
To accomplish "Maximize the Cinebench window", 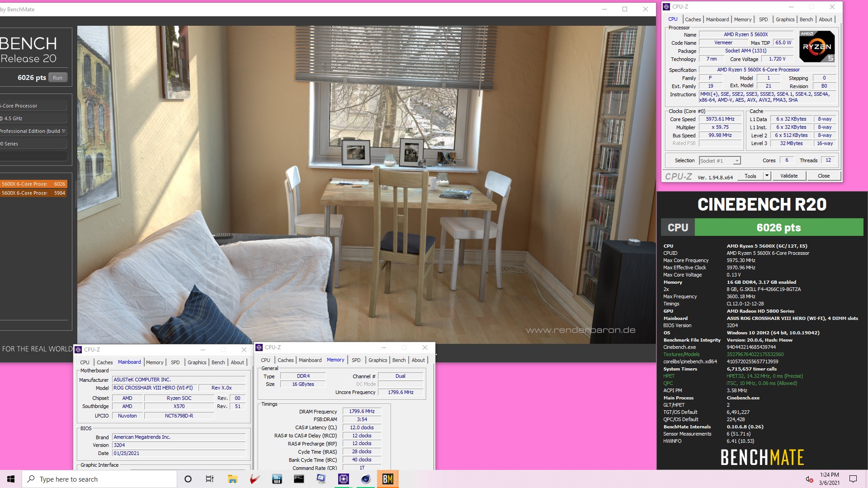I will (x=625, y=9).
